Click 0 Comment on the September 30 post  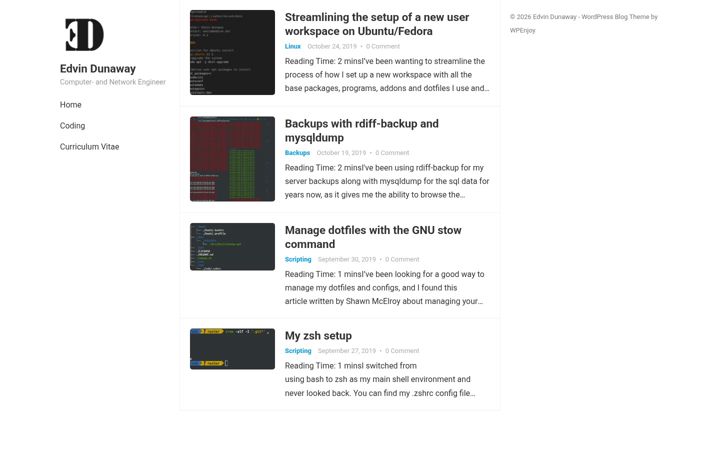[x=402, y=259]
